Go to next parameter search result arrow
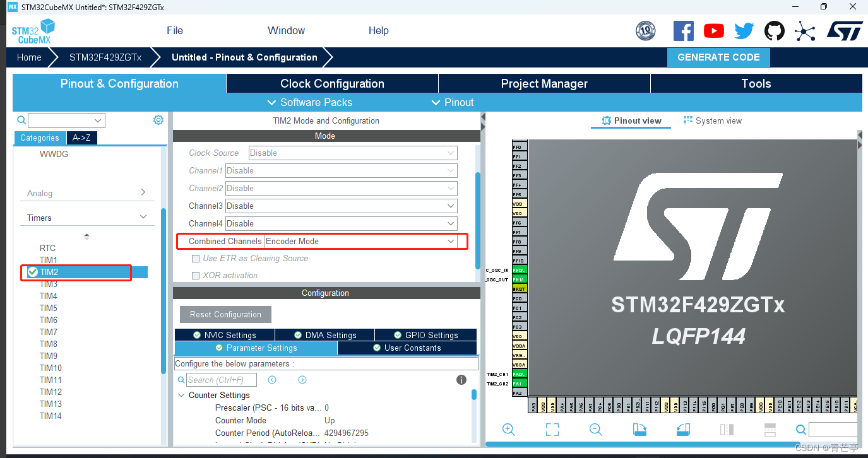This screenshot has width=868, height=458. click(x=302, y=380)
